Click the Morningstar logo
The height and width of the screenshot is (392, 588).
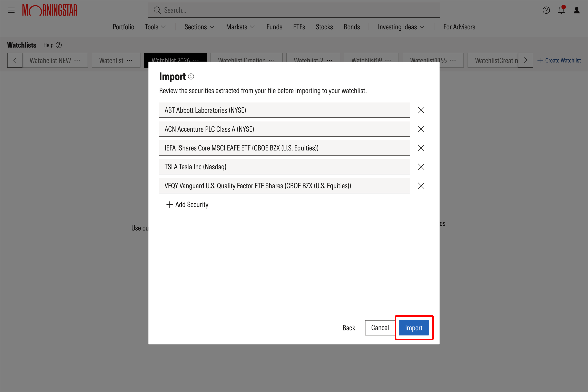(50, 10)
